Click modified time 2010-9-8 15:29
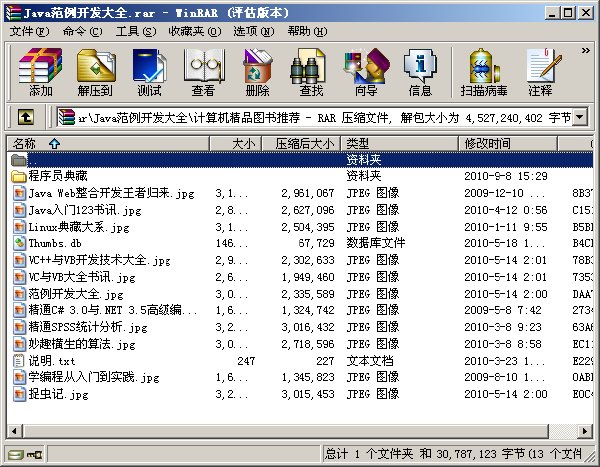 505,176
